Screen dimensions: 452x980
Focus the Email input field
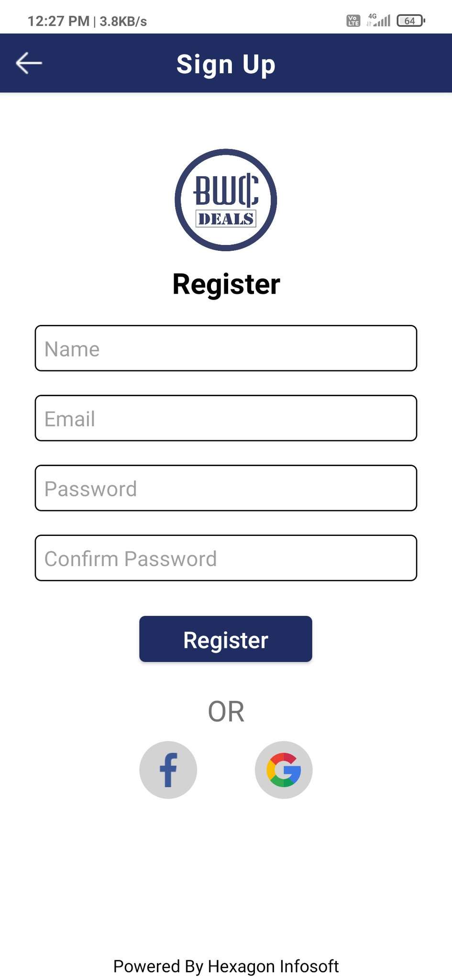226,418
